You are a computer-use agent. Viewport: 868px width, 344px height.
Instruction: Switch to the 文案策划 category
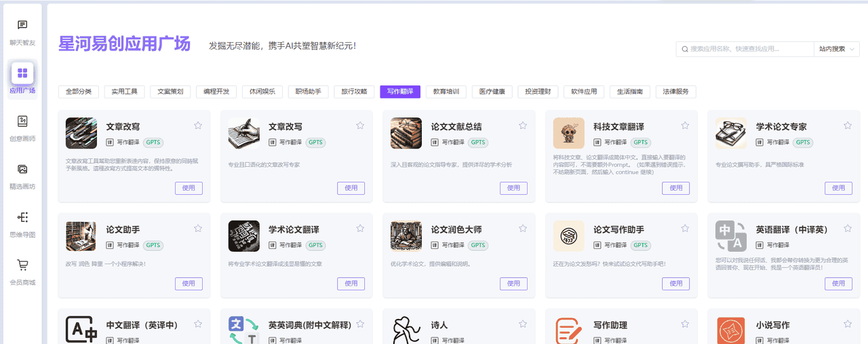coord(171,92)
